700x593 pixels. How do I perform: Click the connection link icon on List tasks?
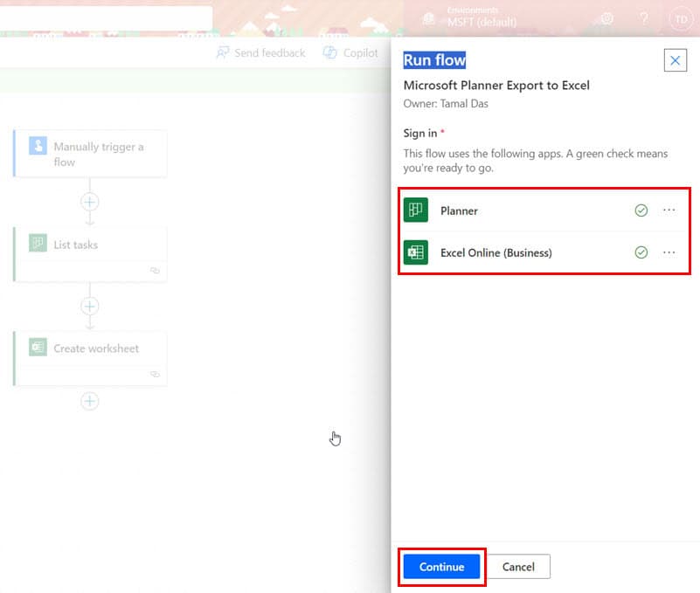pyautogui.click(x=155, y=271)
